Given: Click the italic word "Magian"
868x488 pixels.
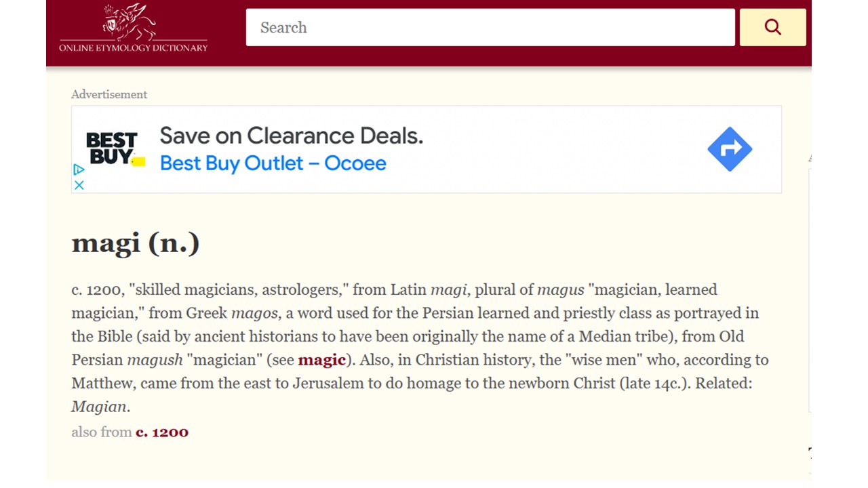Looking at the screenshot, I should (98, 407).
